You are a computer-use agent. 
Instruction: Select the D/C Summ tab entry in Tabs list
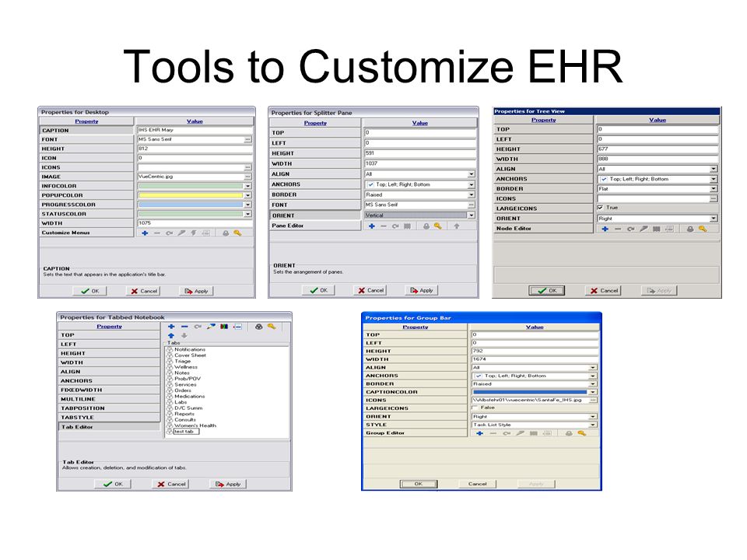(x=188, y=408)
